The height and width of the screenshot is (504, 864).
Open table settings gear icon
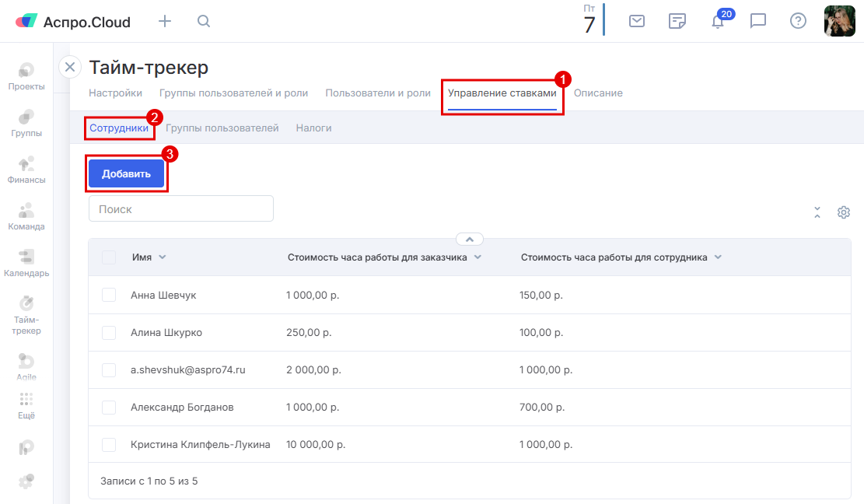coord(844,212)
